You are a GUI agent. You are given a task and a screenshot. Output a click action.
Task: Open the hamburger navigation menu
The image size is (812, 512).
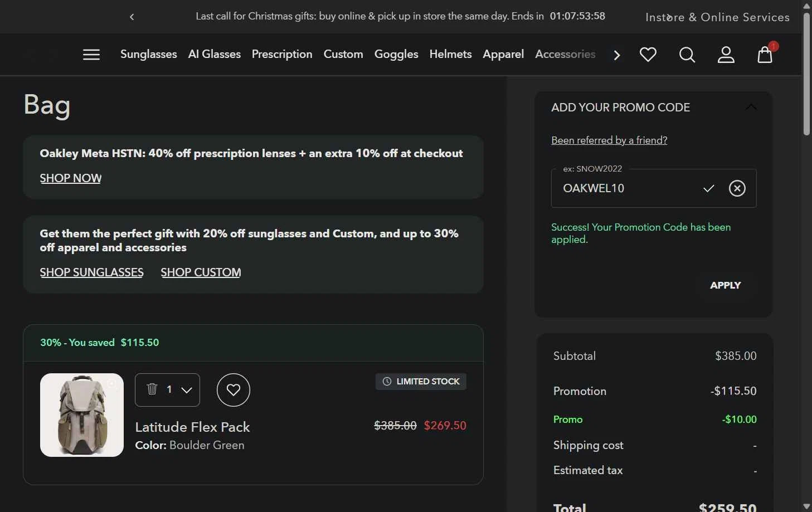(x=91, y=55)
